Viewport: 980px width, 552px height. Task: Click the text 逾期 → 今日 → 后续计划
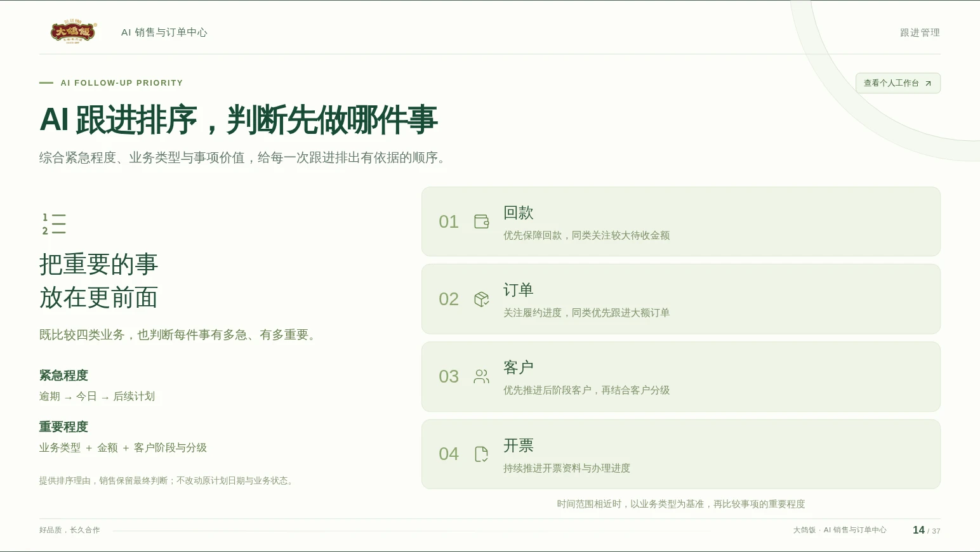click(x=97, y=397)
